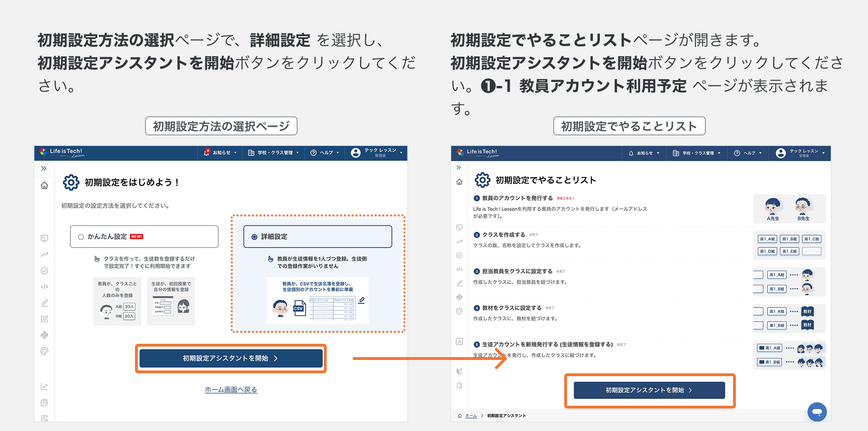
Task: Click code brackets icon in やることリスト sidebar
Action: coord(459,269)
